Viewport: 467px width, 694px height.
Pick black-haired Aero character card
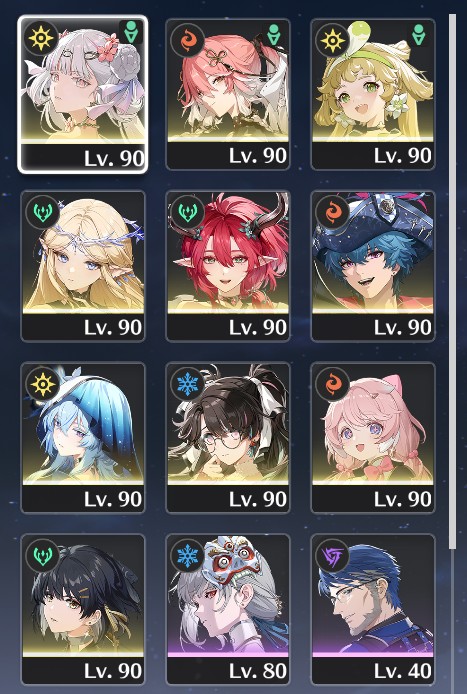[83, 609]
